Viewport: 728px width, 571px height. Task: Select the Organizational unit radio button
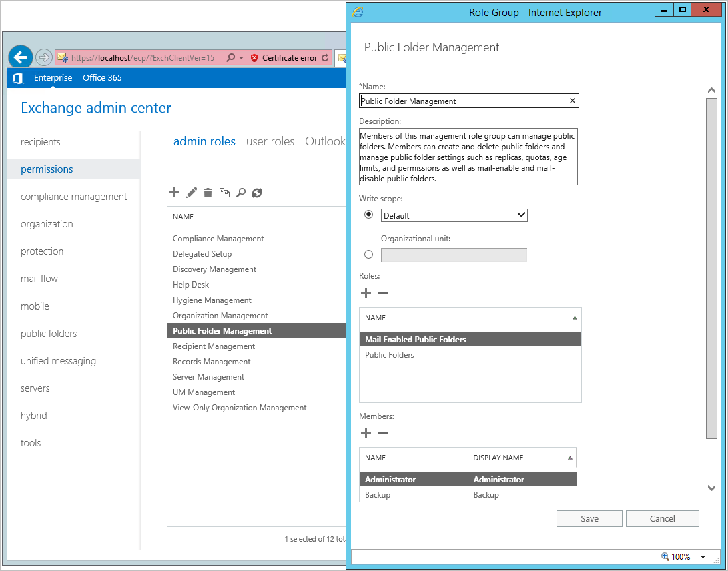[368, 254]
